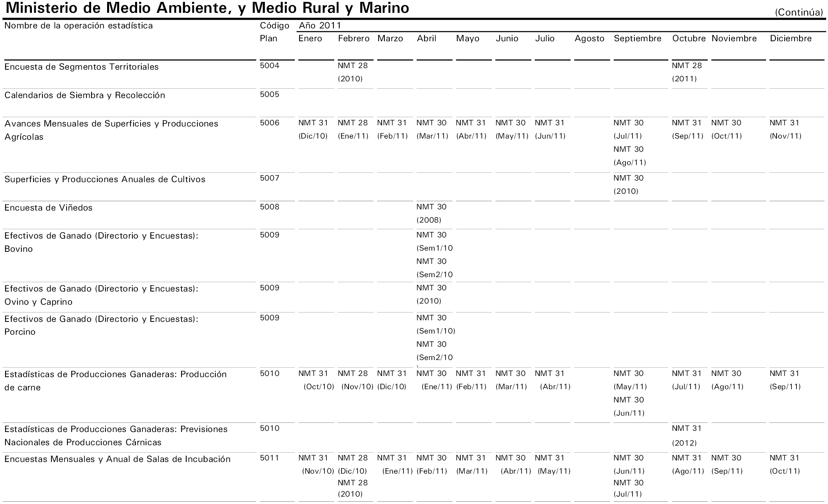The height and width of the screenshot is (504, 828).
Task: Click '(Sem2/10' in the Porcino row
Action: pos(435,358)
